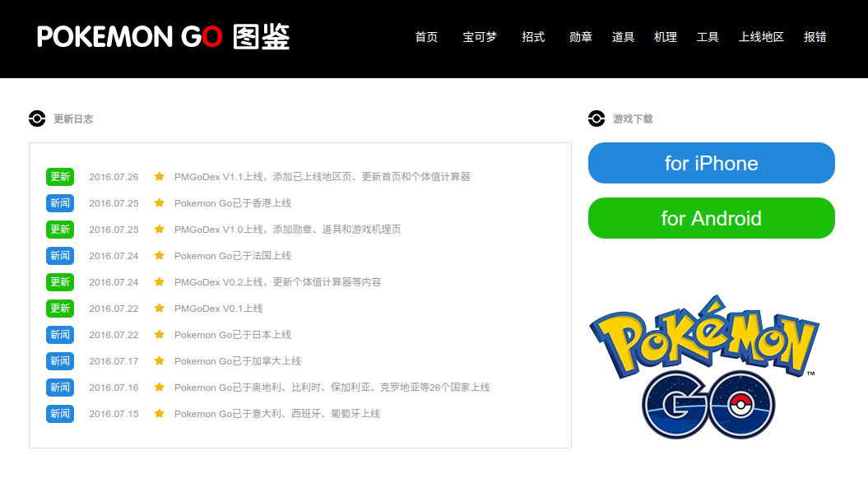Click the date 2016.07.26

click(114, 177)
